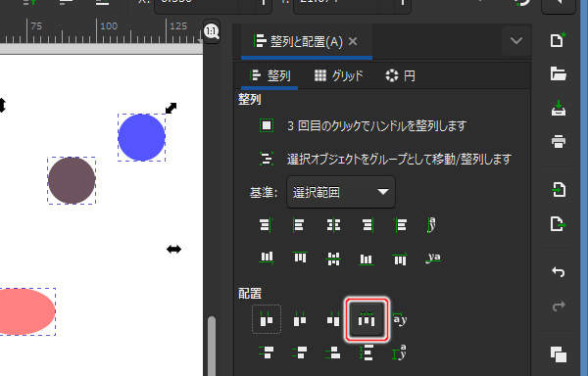This screenshot has height=376, width=588.
Task: Distribute bottom edges equidistantly
Action: pos(333,352)
